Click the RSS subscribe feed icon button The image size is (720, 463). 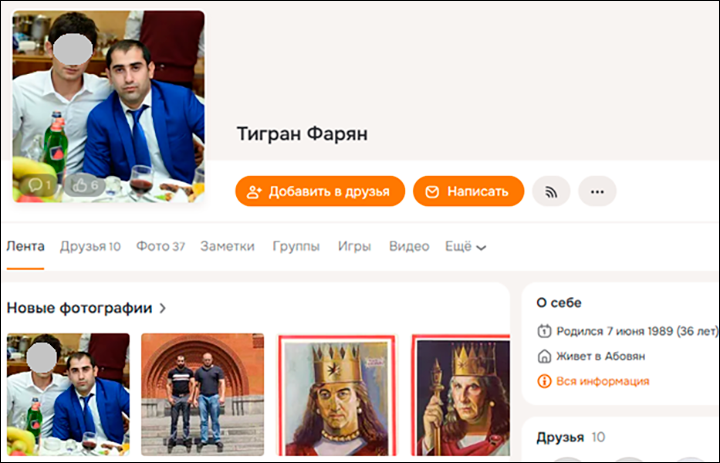551,191
